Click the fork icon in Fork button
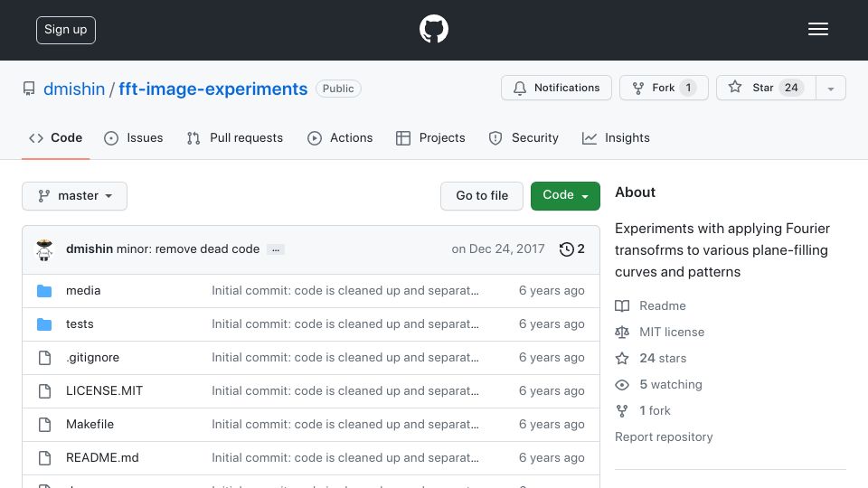868x488 pixels. (638, 88)
